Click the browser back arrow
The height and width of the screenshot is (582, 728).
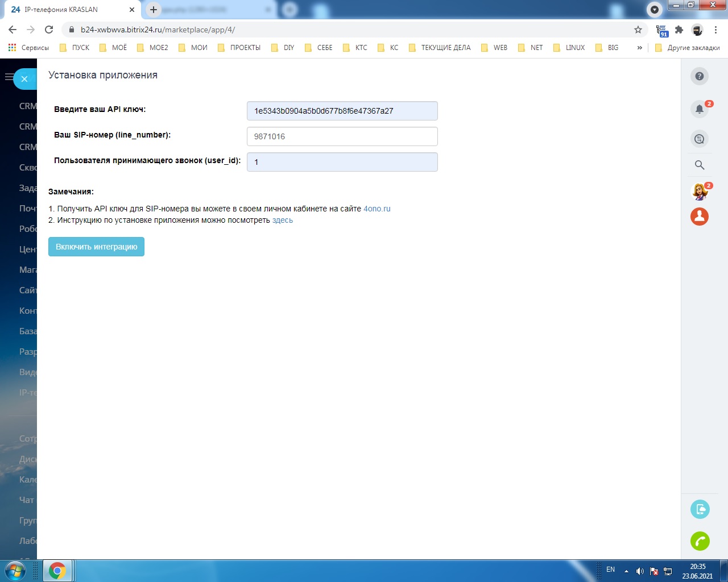pyautogui.click(x=13, y=30)
